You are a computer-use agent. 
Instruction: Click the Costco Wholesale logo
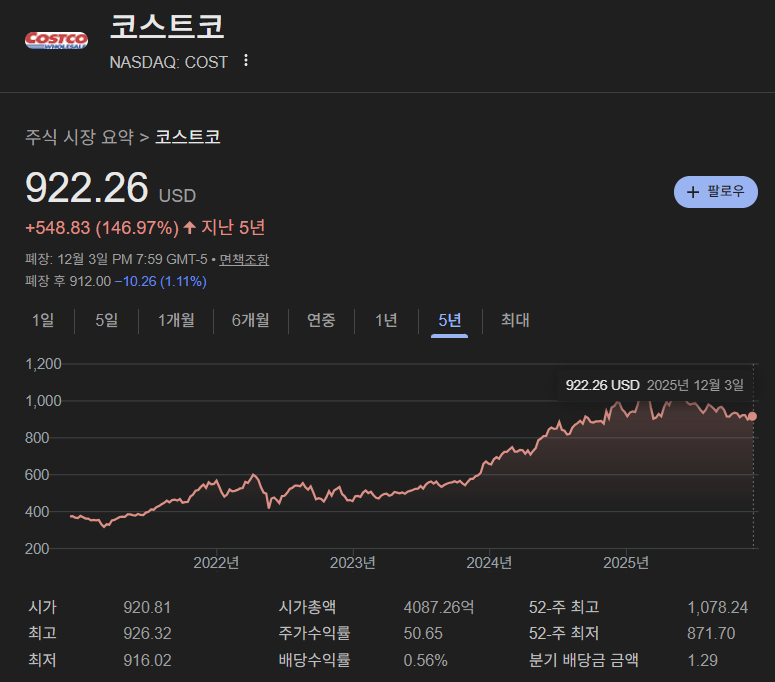point(56,41)
